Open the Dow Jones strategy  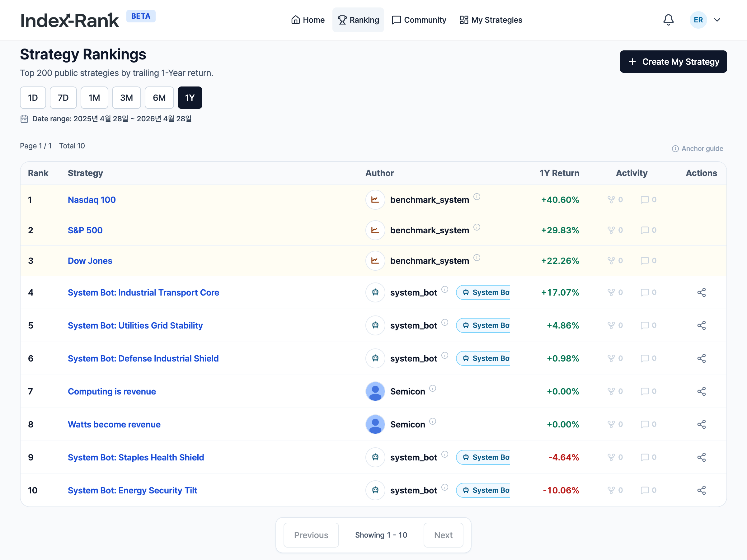point(90,261)
